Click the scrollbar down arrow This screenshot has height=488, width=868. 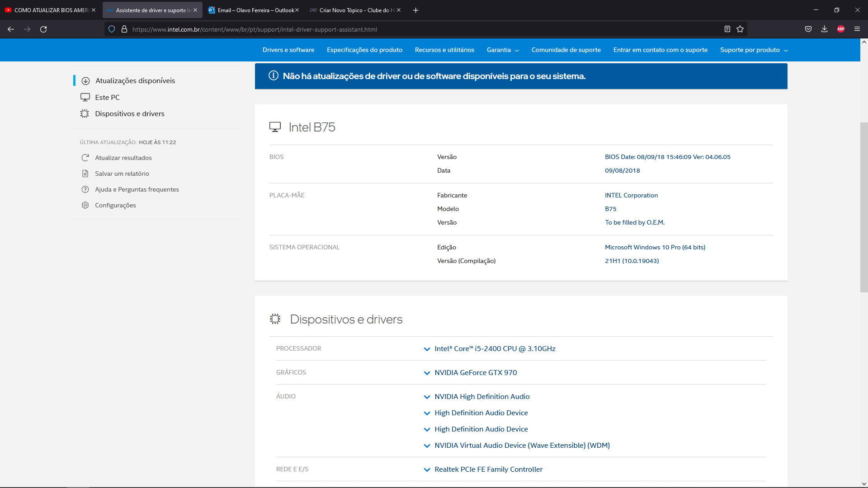(864, 484)
